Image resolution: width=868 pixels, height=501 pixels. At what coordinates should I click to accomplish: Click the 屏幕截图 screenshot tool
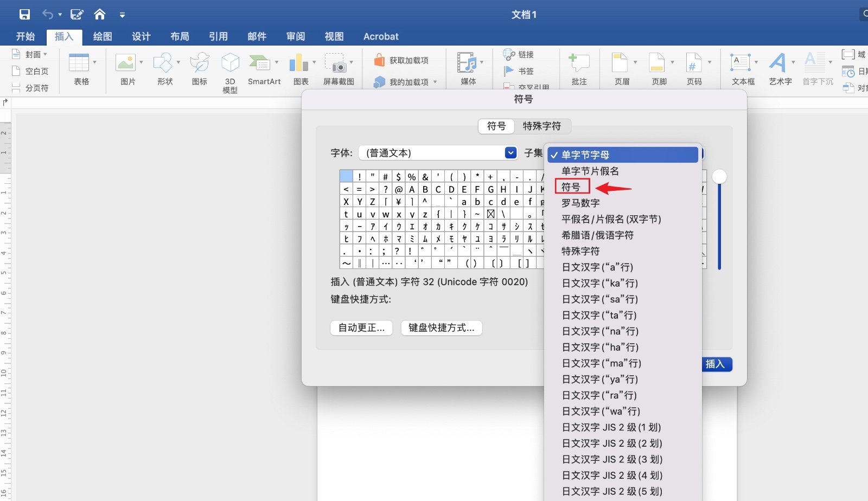[339, 69]
